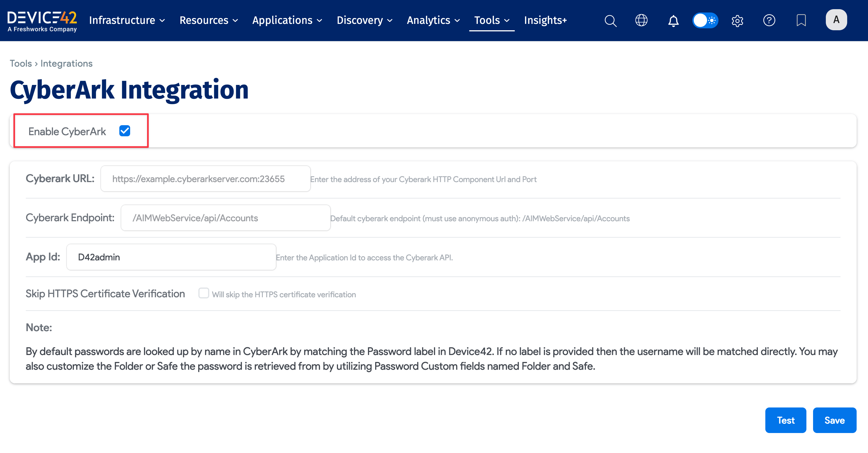Click the globe language icon

tap(641, 21)
